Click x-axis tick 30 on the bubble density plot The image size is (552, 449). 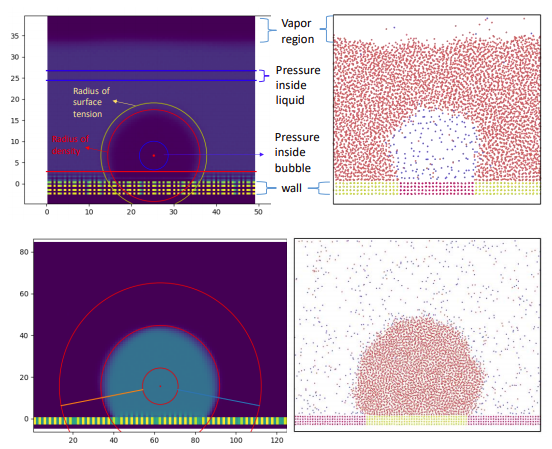pyautogui.click(x=174, y=212)
